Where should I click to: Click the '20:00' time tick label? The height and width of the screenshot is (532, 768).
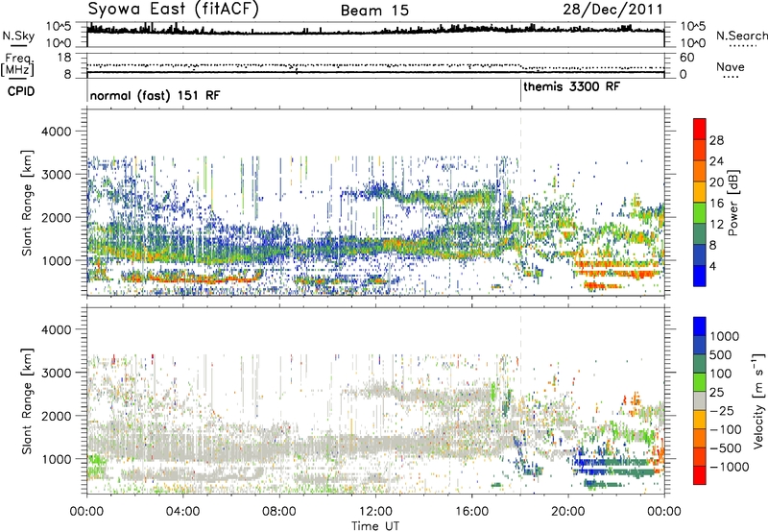[x=567, y=512]
